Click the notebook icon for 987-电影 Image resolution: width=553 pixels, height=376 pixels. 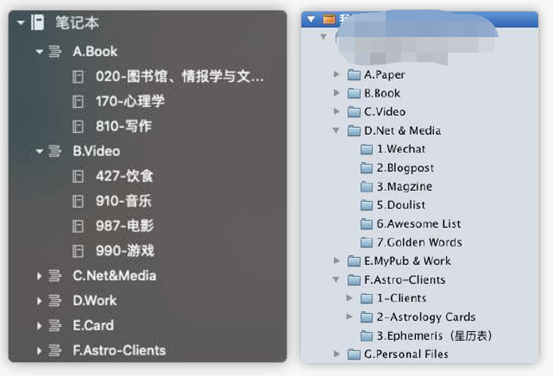click(78, 226)
